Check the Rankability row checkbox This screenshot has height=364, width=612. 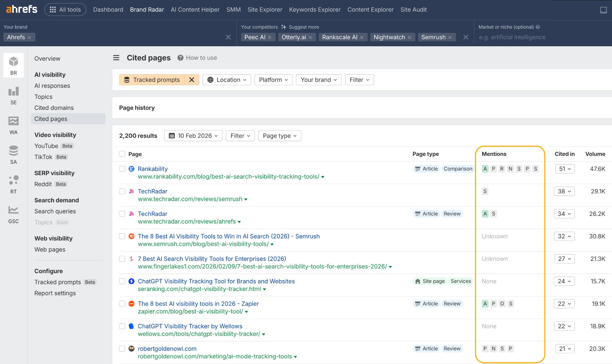[x=122, y=169]
